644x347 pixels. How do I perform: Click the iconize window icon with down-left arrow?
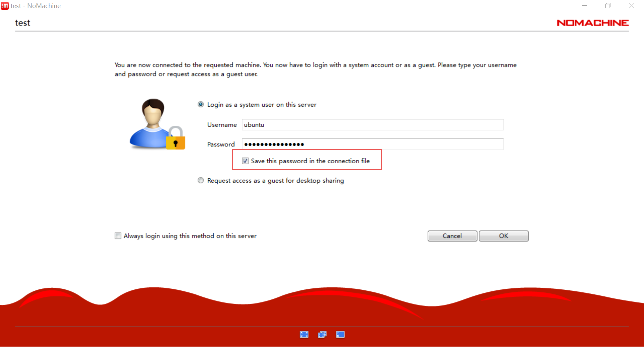[340, 334]
